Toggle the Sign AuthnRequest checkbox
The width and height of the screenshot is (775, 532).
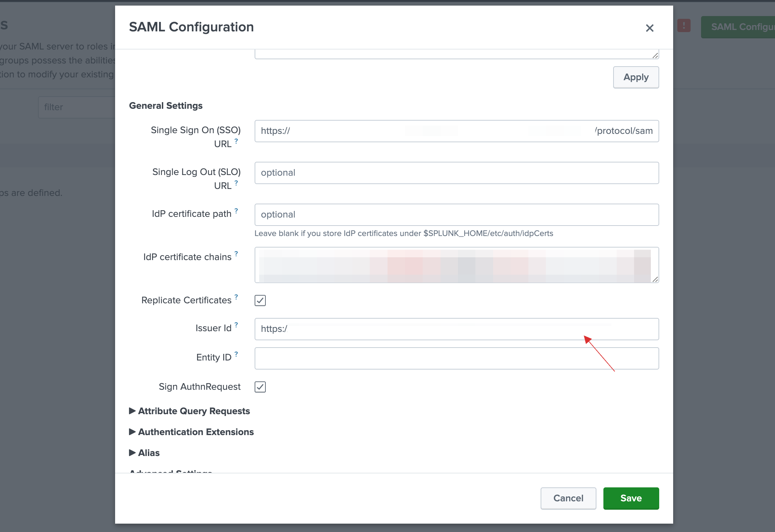260,387
